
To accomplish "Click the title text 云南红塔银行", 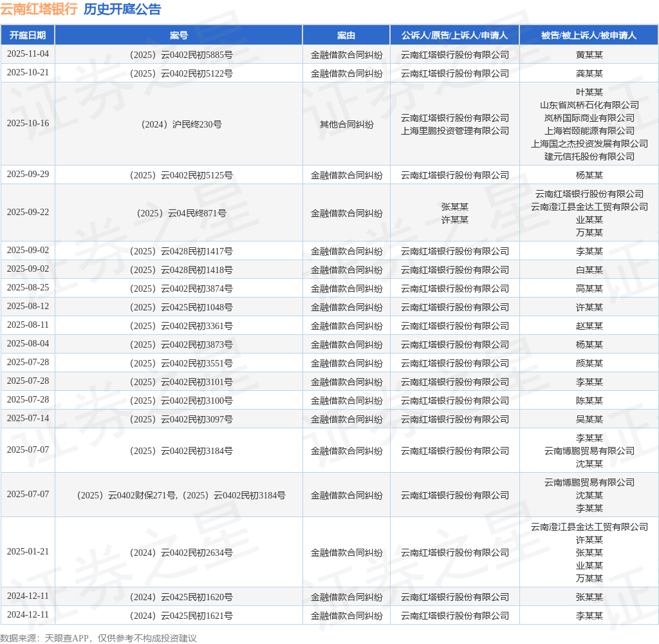I will 39,9.
